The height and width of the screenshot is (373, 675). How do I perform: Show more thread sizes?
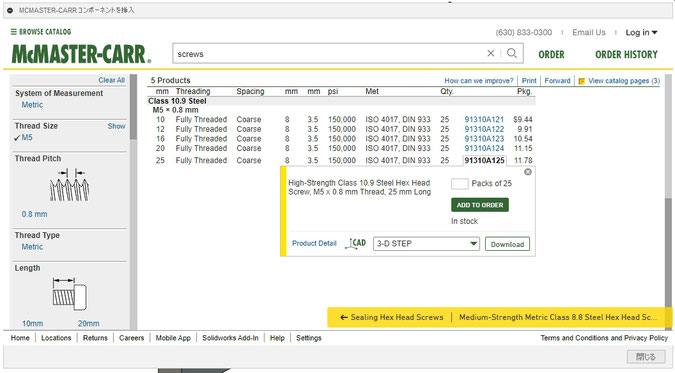pos(116,126)
